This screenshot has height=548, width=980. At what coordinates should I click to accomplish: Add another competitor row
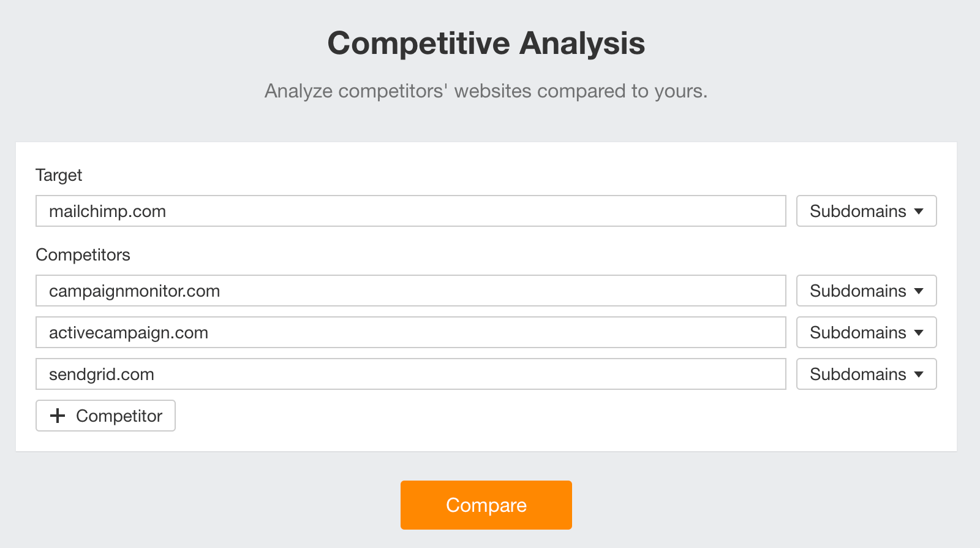(105, 416)
